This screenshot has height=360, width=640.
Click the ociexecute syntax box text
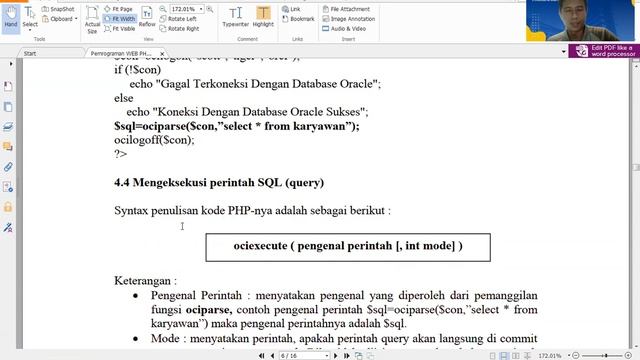coord(348,246)
